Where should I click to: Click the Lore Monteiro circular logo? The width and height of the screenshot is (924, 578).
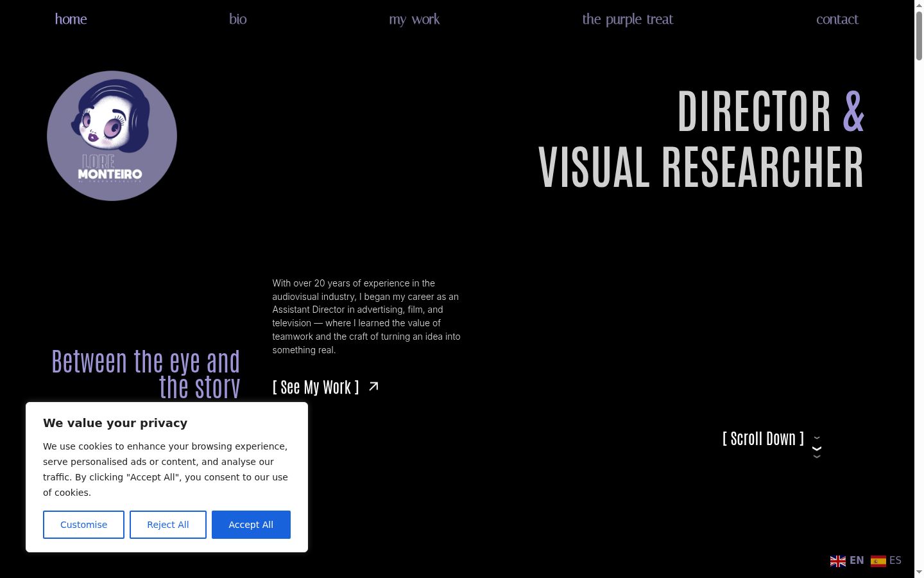tap(112, 136)
